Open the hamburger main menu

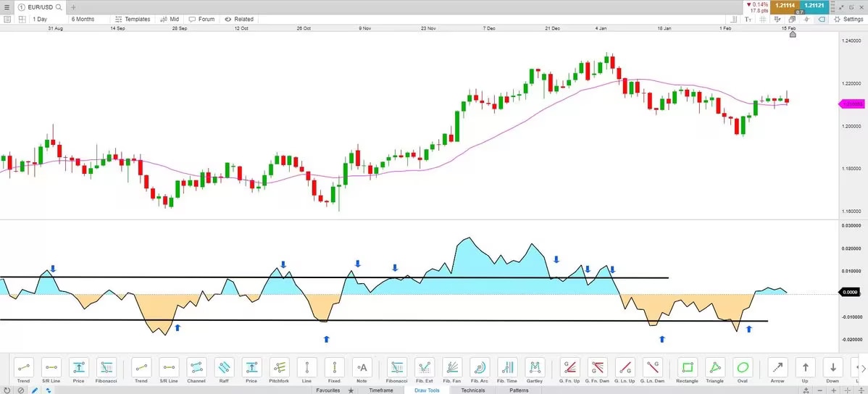point(7,7)
